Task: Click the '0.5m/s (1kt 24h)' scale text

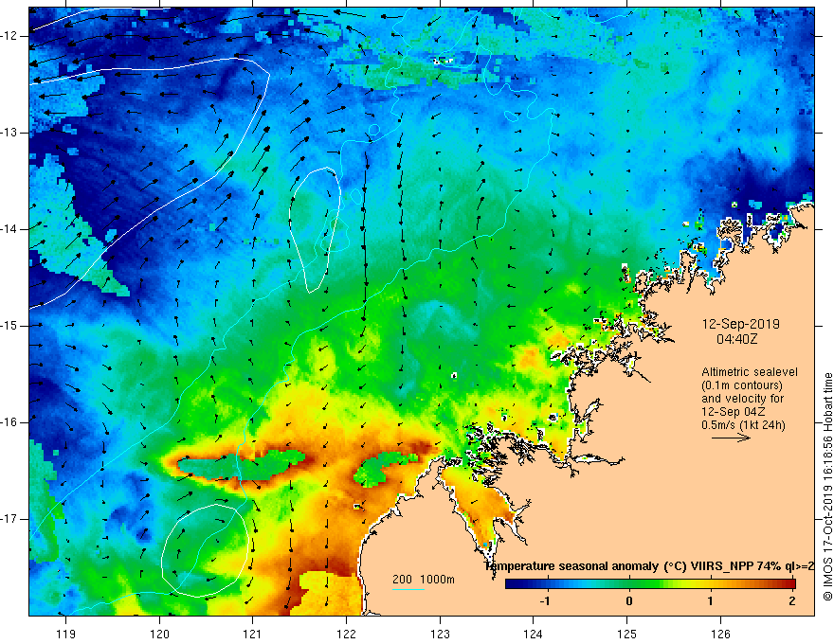Action: coord(743,425)
